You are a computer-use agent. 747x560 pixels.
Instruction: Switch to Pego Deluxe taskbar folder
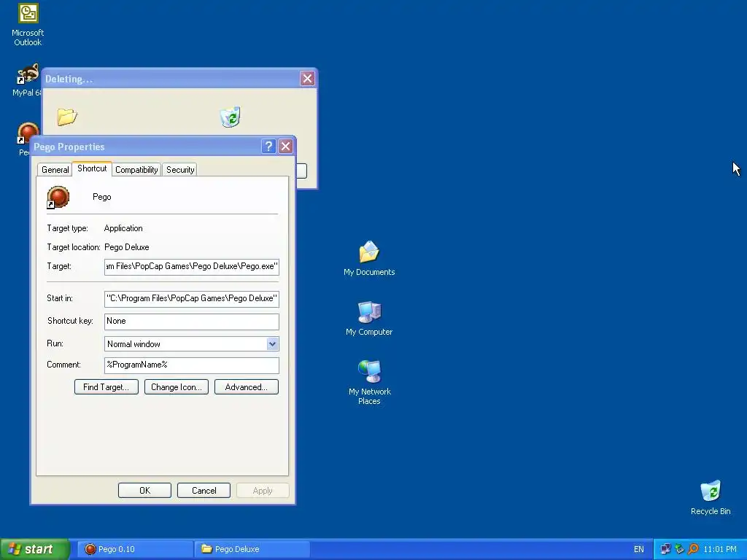252,549
